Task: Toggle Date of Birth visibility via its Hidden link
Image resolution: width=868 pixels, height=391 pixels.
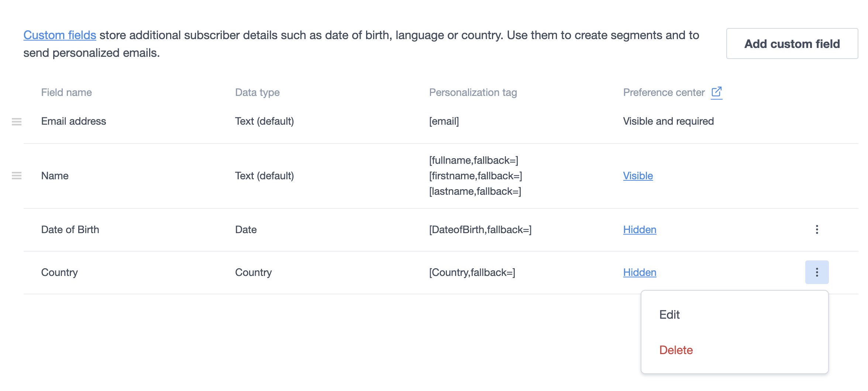Action: tap(639, 229)
